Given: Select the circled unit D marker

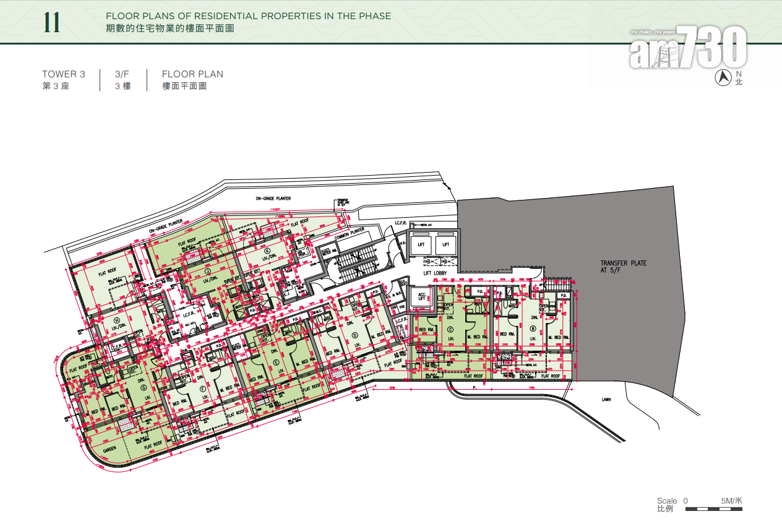Looking at the screenshot, I should (355, 336).
